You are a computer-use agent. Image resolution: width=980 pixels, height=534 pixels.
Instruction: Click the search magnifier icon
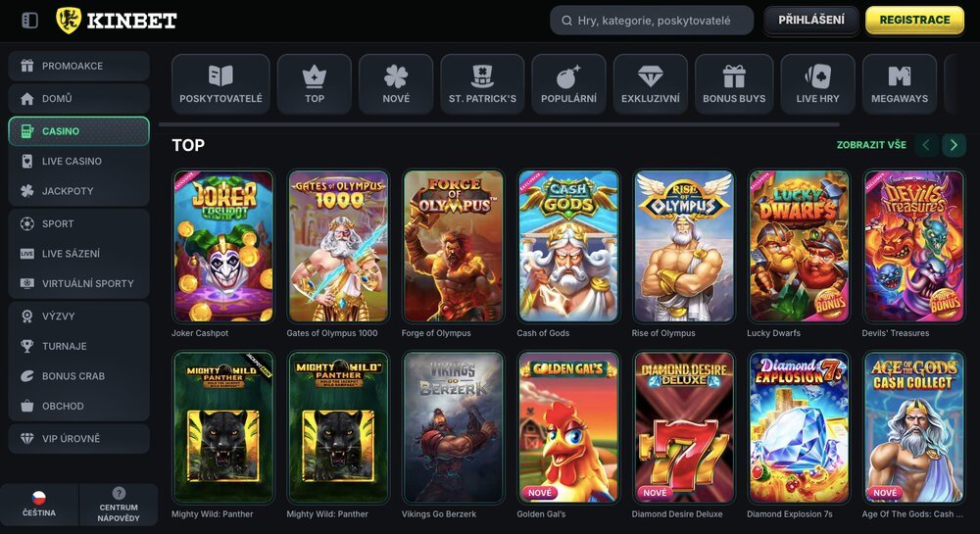(566, 21)
